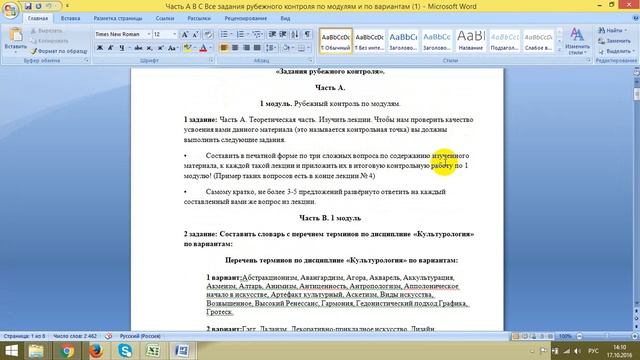Open the Вид (View) ribbon tab

[x=285, y=18]
